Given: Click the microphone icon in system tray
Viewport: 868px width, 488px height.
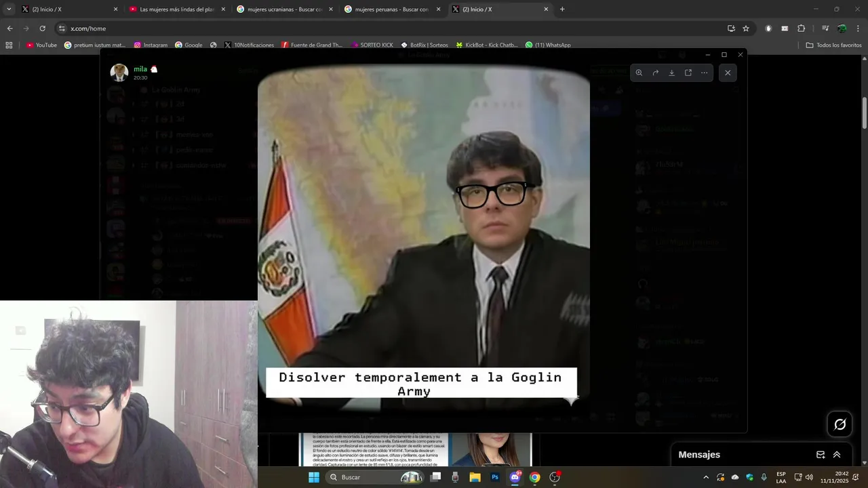Looking at the screenshot, I should point(764,477).
